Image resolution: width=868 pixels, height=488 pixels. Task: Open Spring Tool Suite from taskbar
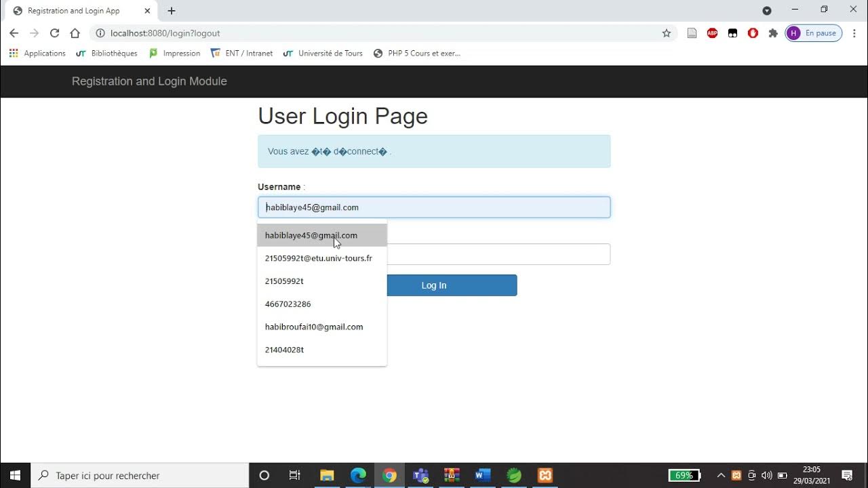[x=514, y=476]
